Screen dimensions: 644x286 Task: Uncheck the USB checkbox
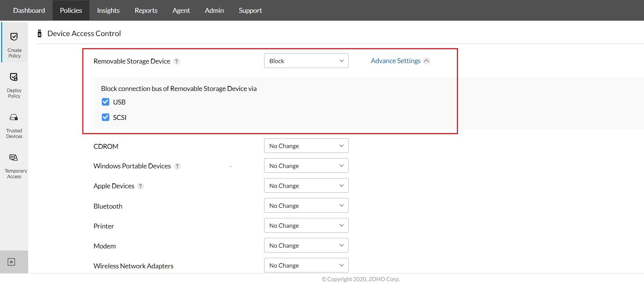pos(106,102)
